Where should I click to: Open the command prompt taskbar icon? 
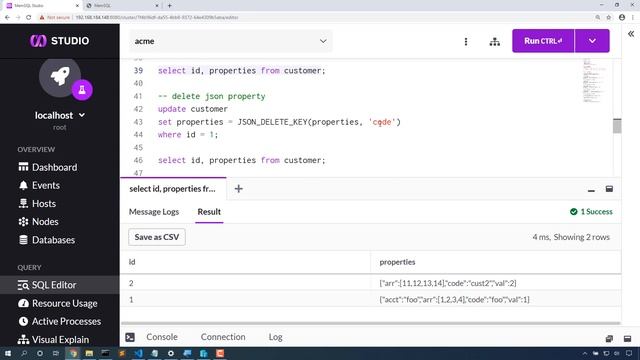pos(105,353)
